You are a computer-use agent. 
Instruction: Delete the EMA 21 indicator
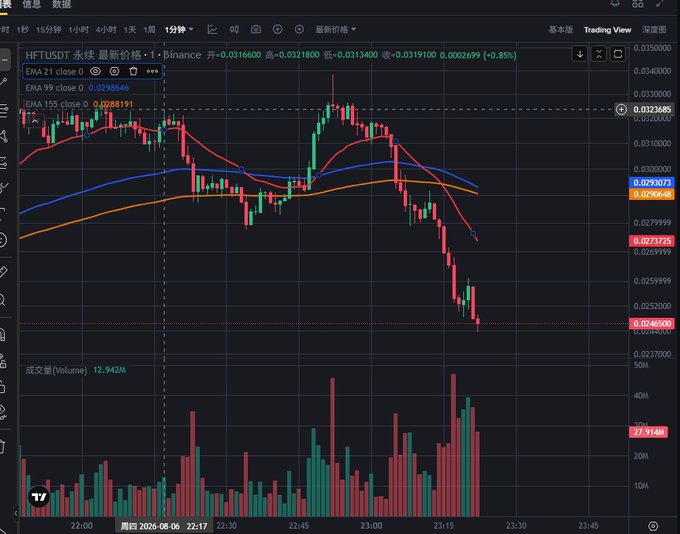click(133, 71)
